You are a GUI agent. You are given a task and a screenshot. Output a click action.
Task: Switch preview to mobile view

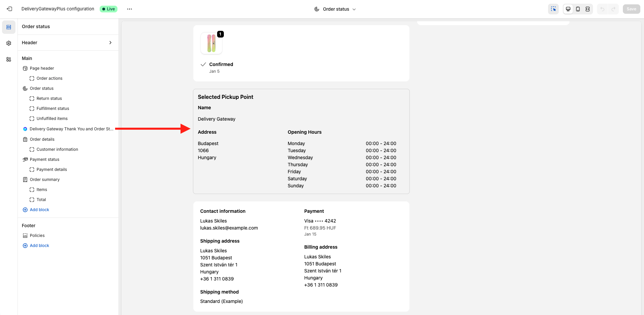tap(578, 9)
